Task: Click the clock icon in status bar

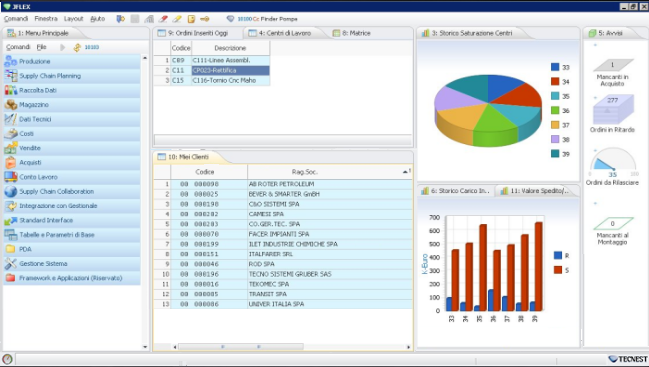Action: coord(7,359)
